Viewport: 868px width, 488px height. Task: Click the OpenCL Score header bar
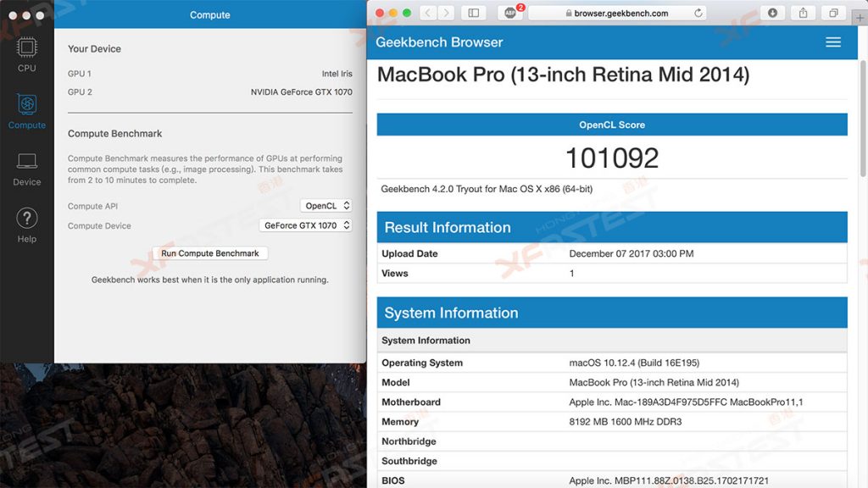click(612, 125)
